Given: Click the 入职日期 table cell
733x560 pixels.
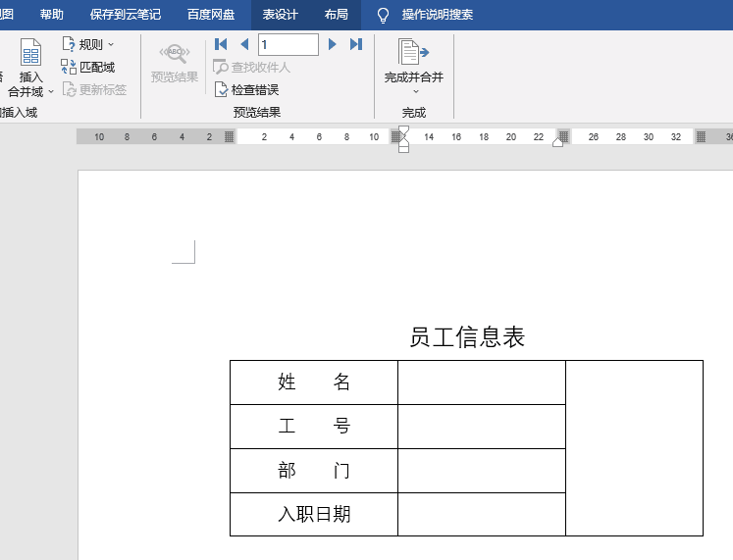Looking at the screenshot, I should [x=314, y=514].
